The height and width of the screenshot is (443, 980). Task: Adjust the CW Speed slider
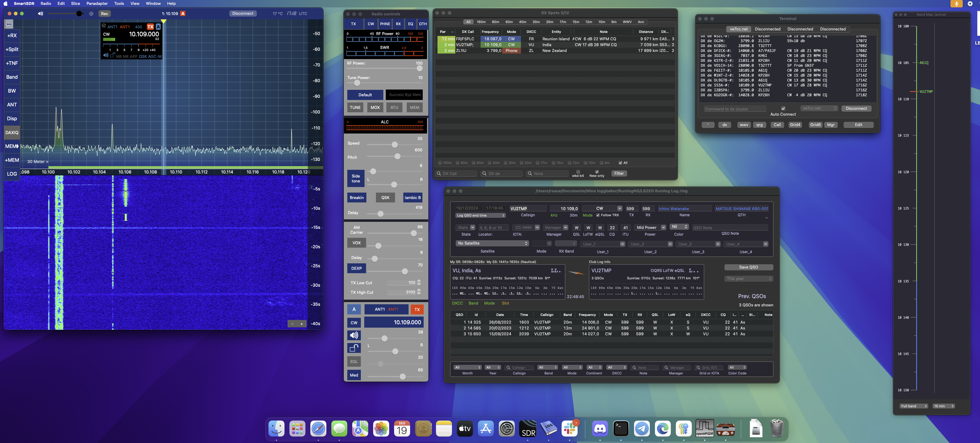point(394,145)
